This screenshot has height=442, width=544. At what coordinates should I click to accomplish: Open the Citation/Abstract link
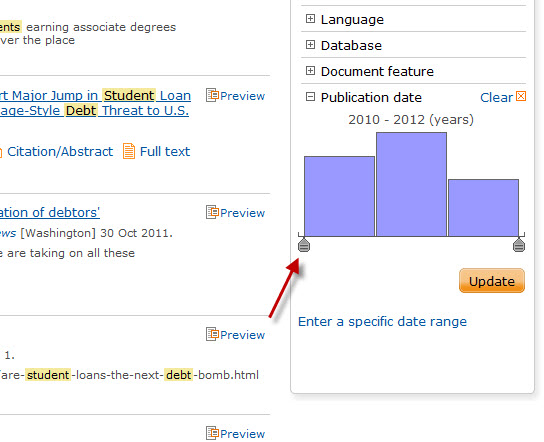(60, 152)
